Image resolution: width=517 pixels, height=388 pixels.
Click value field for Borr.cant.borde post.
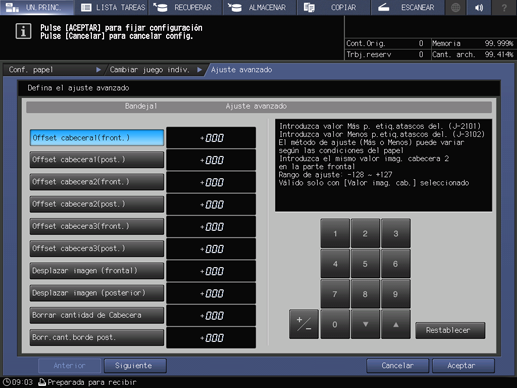point(211,338)
